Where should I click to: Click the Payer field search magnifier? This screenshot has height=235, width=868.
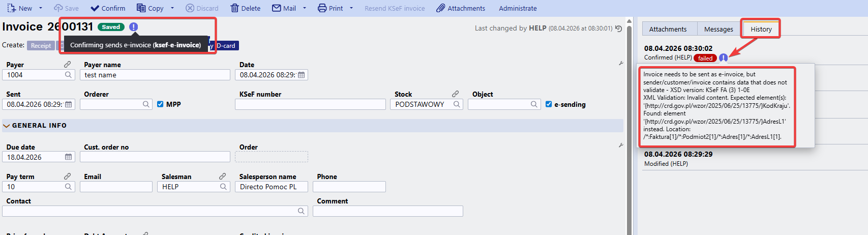coord(69,75)
